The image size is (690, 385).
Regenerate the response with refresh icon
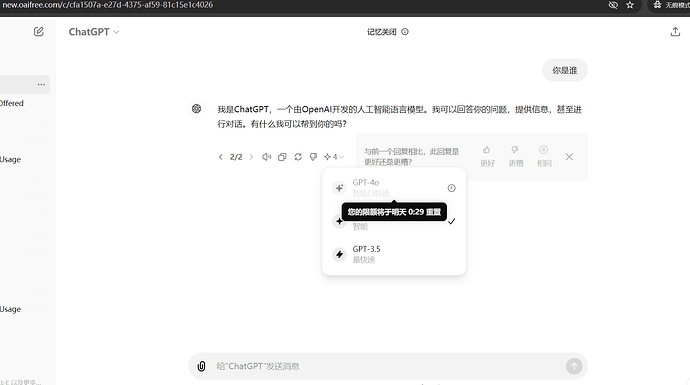(298, 157)
